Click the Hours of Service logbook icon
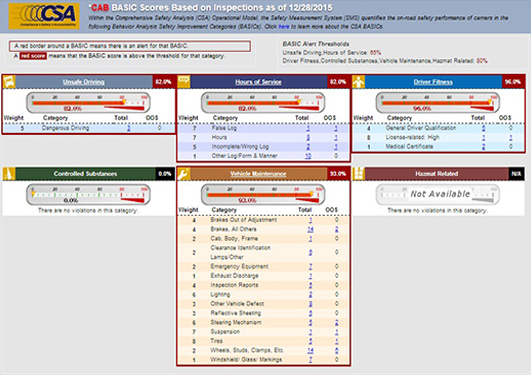 click(x=184, y=82)
